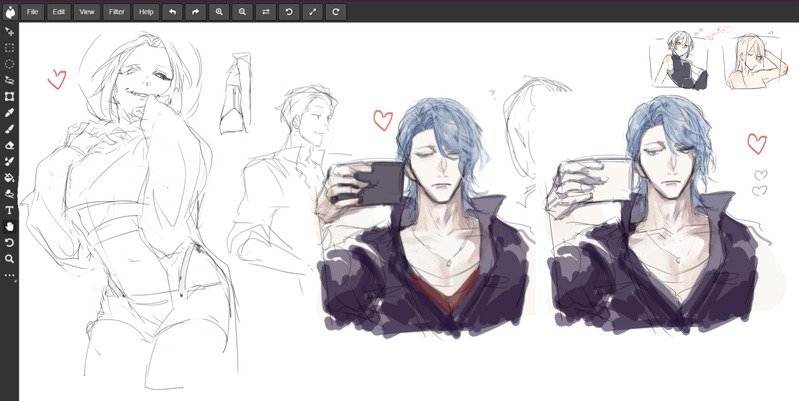Click the app logo button
The height and width of the screenshot is (401, 799).
10,12
